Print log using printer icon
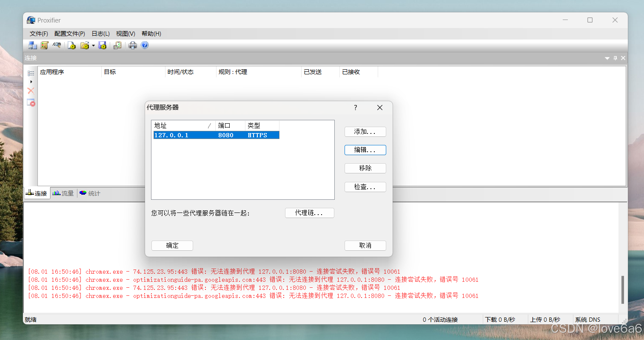Viewport: 644px width, 340px height. [133, 45]
